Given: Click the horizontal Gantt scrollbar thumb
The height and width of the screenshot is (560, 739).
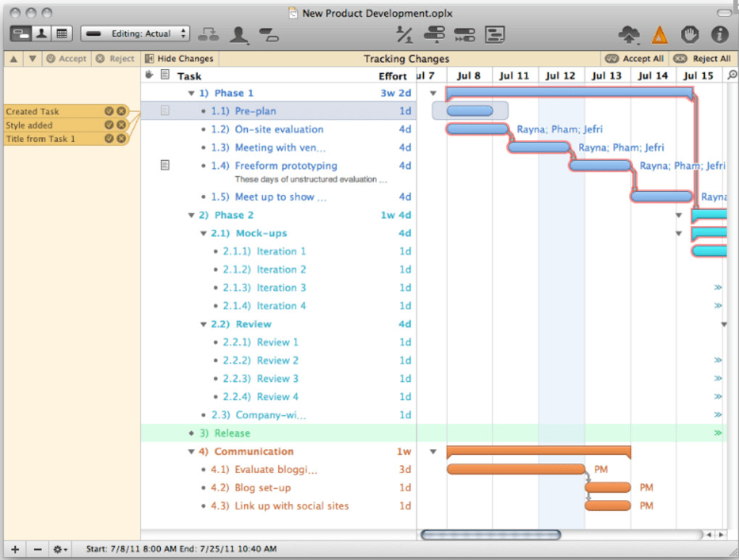Looking at the screenshot, I should click(x=490, y=535).
